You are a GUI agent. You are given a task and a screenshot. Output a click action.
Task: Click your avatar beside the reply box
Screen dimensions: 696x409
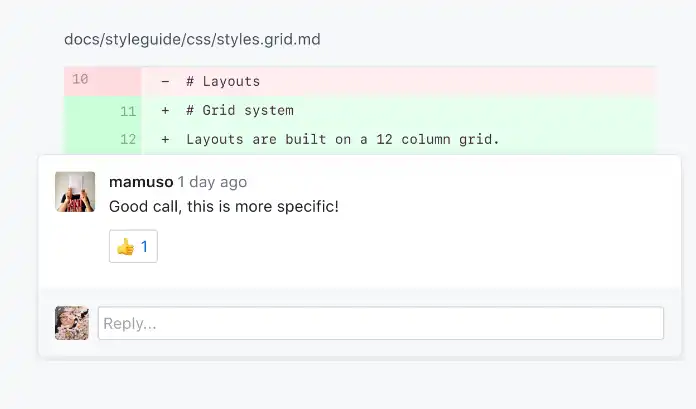72,323
